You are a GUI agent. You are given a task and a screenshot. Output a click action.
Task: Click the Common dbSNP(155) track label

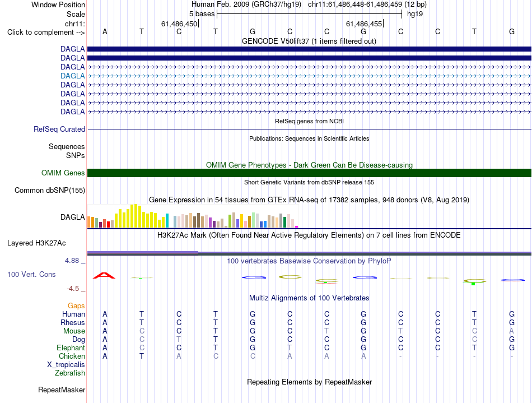[x=49, y=190]
